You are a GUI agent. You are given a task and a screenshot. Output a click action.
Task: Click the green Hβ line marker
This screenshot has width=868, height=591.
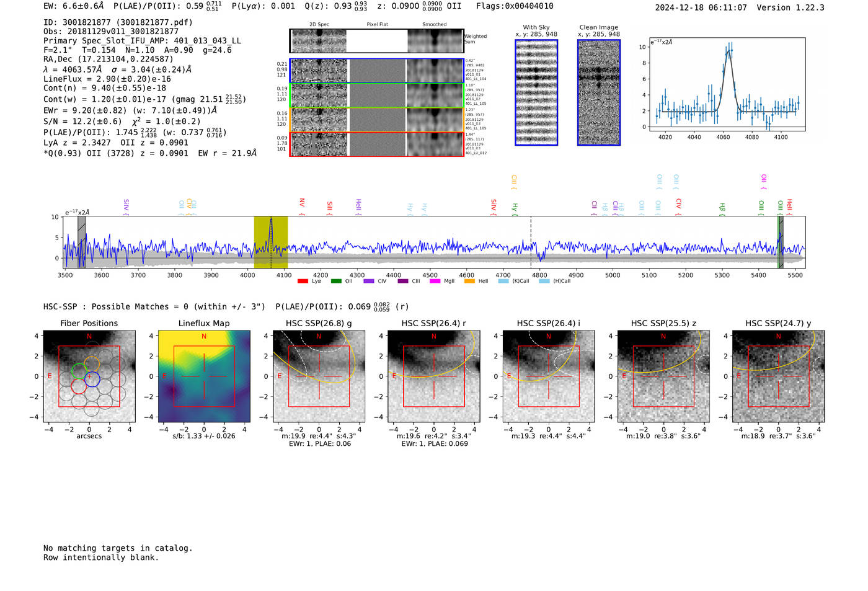tap(722, 209)
